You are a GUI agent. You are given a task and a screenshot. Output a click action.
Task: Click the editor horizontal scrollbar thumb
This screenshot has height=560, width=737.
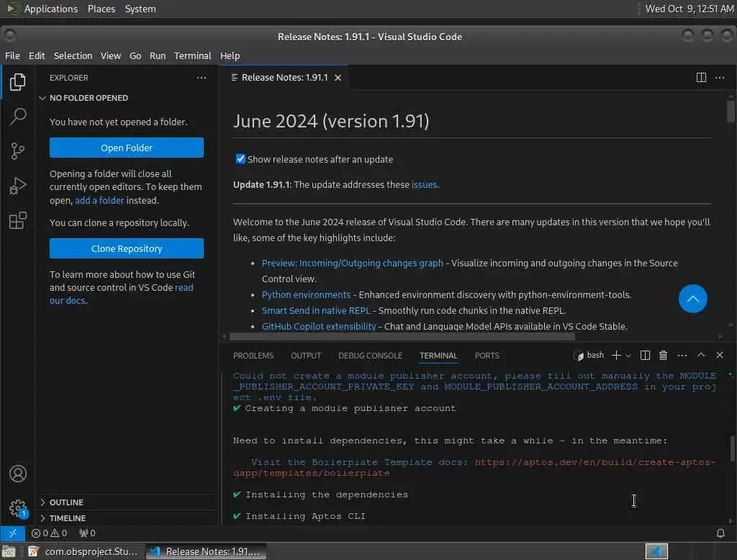point(402,337)
